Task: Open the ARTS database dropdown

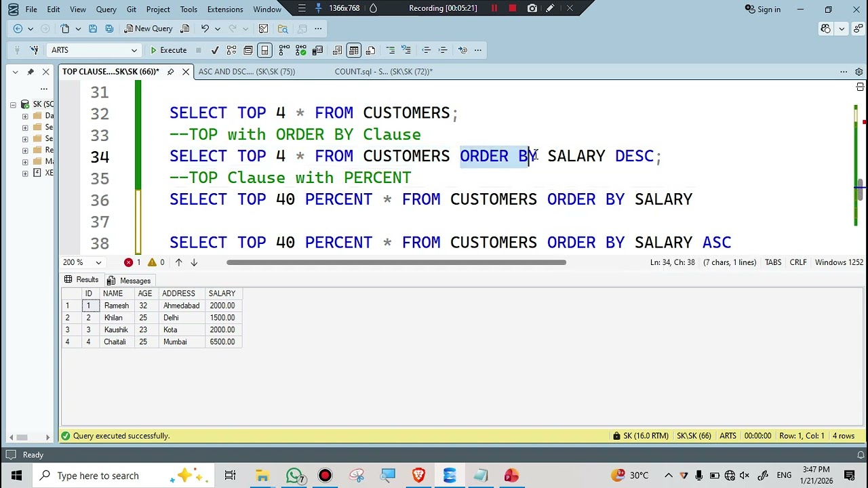Action: 94,50
